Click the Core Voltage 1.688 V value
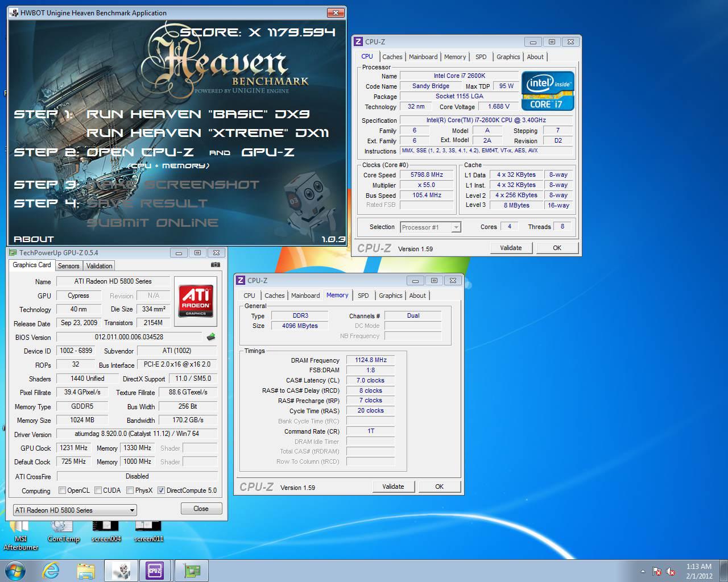 (x=499, y=106)
